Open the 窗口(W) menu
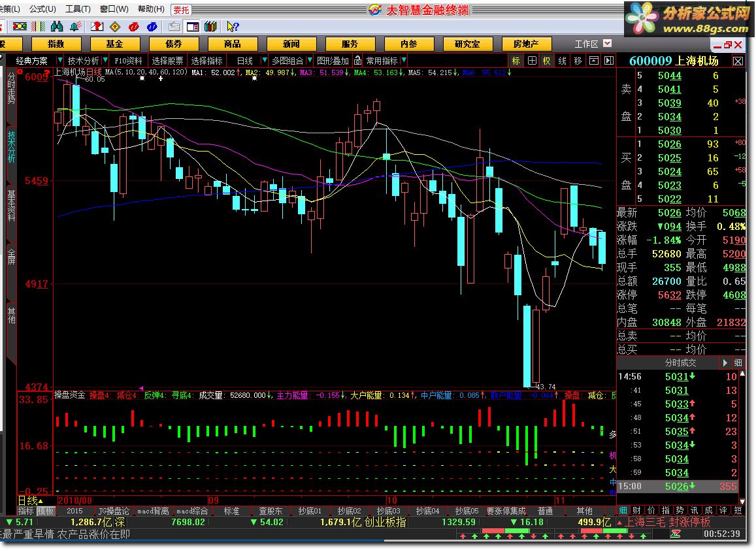The height and width of the screenshot is (550, 756). coord(114,8)
